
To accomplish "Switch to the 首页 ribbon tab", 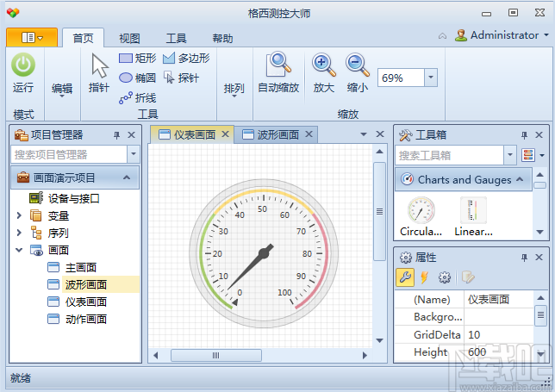I will (84, 38).
